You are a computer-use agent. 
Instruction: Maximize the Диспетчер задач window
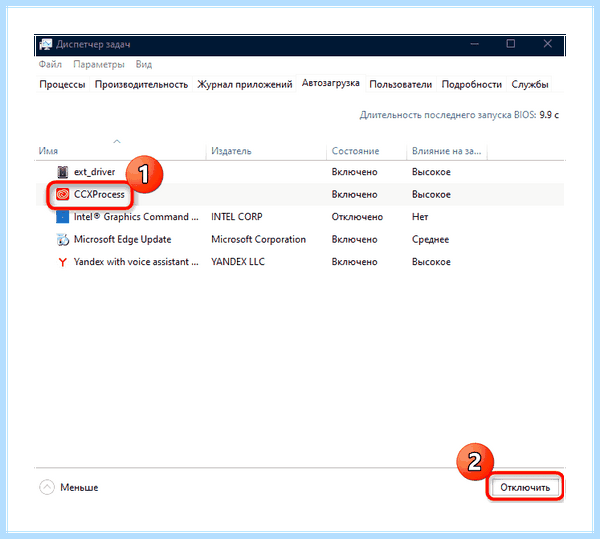click(x=511, y=44)
